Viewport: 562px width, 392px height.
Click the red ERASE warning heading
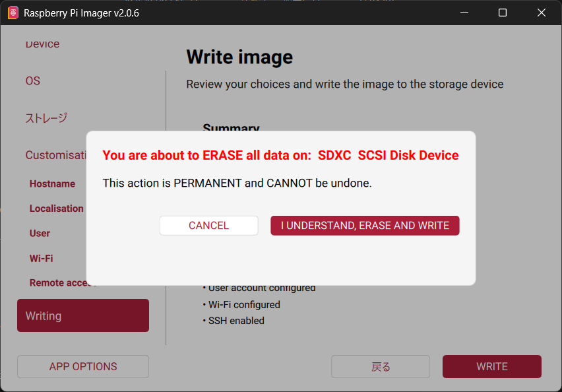pyautogui.click(x=280, y=156)
